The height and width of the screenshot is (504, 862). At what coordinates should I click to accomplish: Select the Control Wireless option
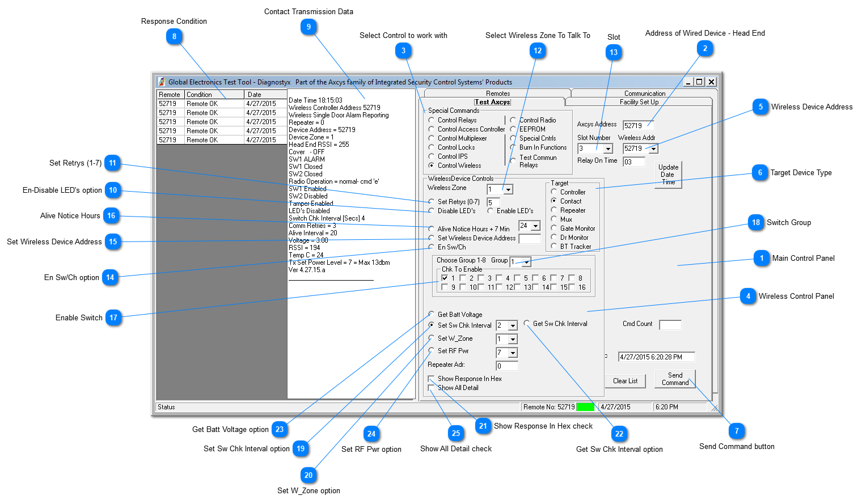click(x=432, y=166)
